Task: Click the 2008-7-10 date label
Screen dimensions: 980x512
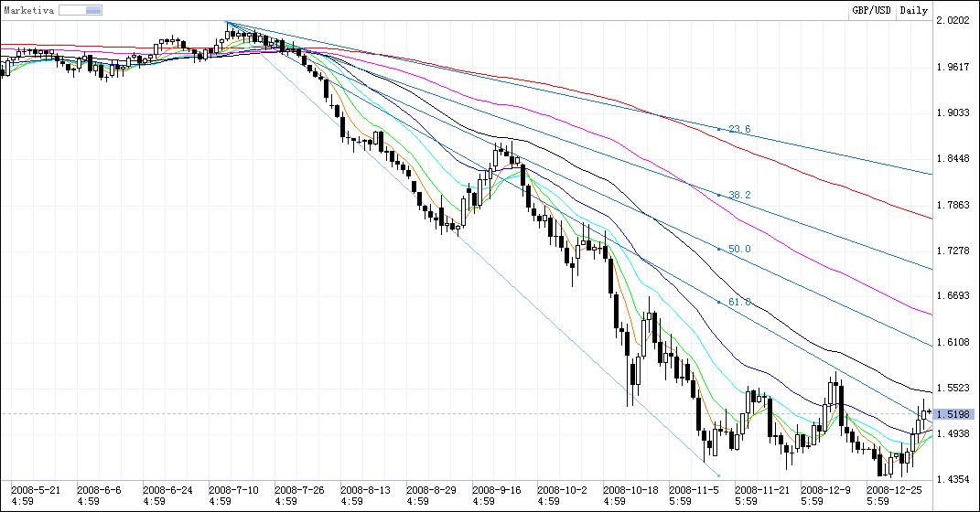Action: pos(233,490)
